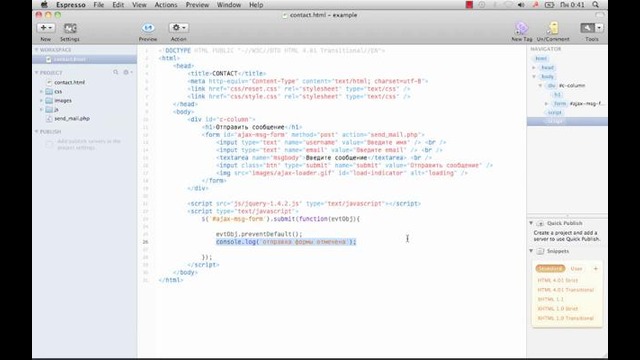The height and width of the screenshot is (360, 640).
Task: Open the Espresso application menu
Action: coord(71,5)
